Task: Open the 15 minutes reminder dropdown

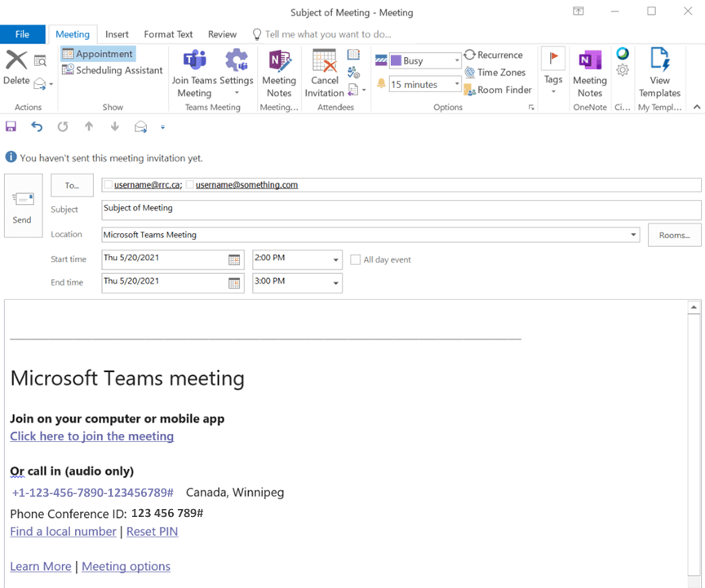Action: point(456,85)
